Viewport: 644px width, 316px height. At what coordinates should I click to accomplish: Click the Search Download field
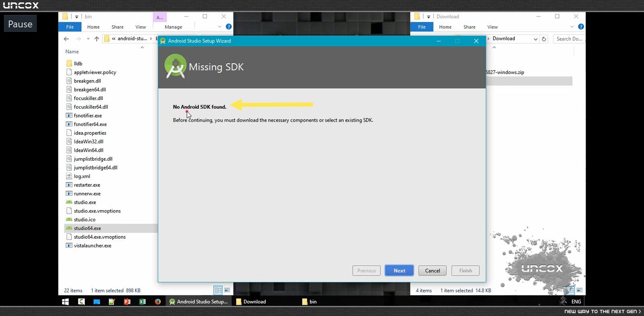[x=569, y=39]
